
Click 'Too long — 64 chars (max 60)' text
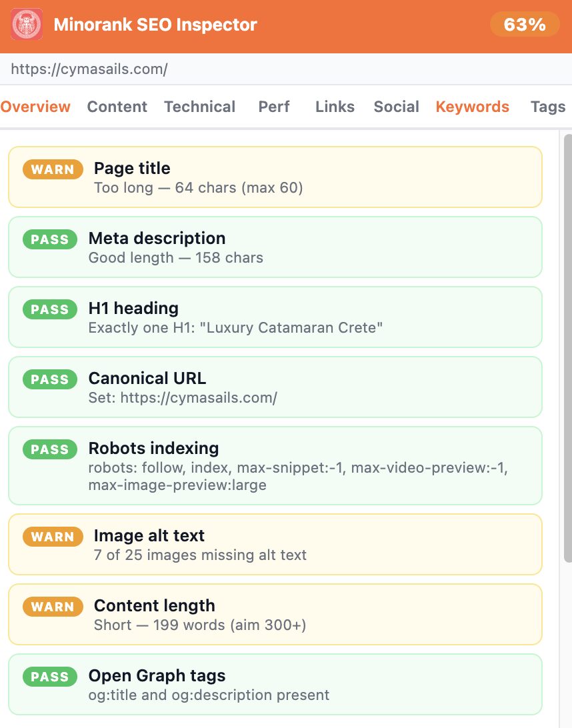198,187
